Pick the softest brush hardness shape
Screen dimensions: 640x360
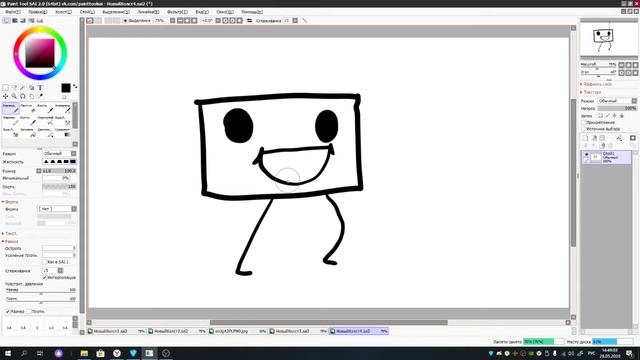46,162
